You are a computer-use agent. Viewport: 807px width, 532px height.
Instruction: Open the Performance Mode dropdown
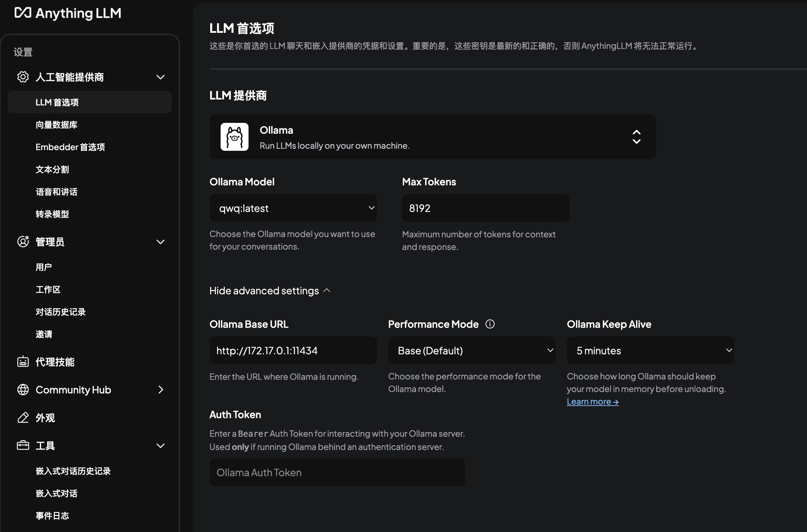pyautogui.click(x=472, y=350)
